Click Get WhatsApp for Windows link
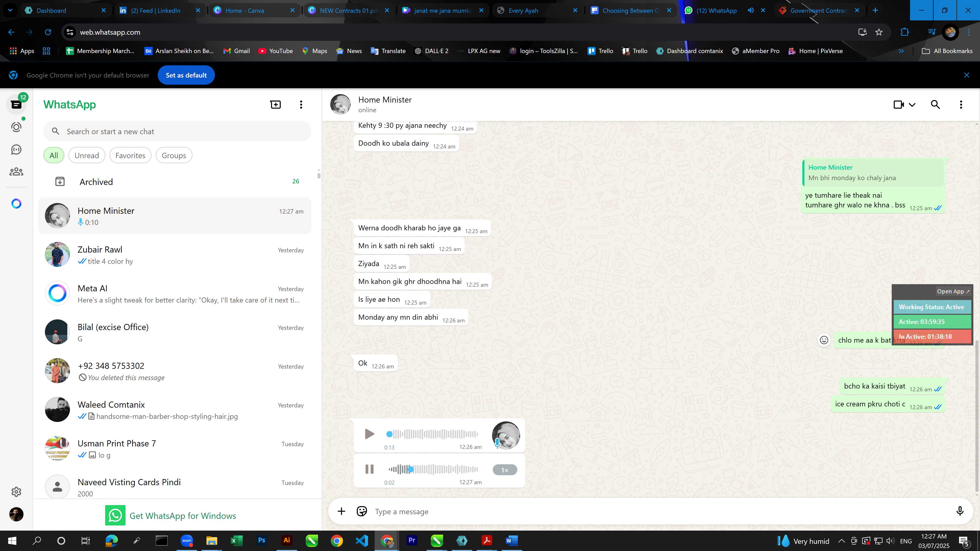 point(170,515)
